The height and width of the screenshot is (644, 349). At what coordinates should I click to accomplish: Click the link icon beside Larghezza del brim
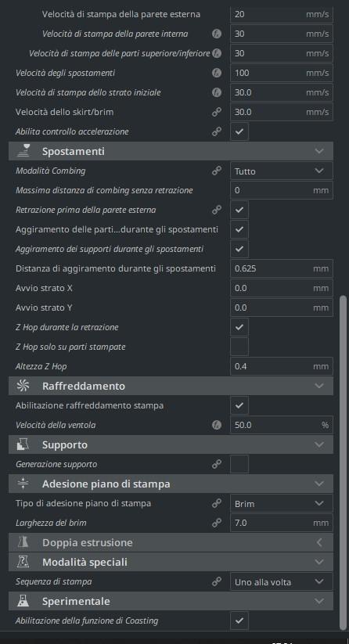[217, 523]
